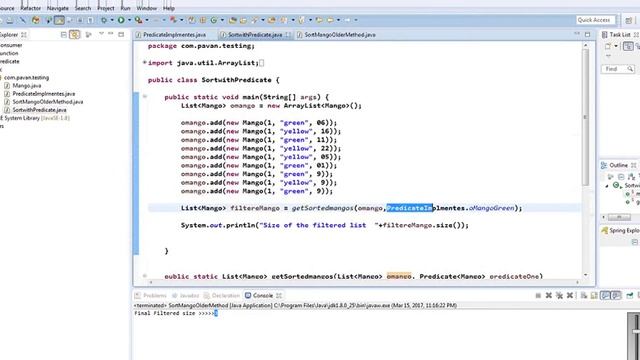Switch to the Declaration tab
This screenshot has height=360, width=640.
[x=222, y=295]
